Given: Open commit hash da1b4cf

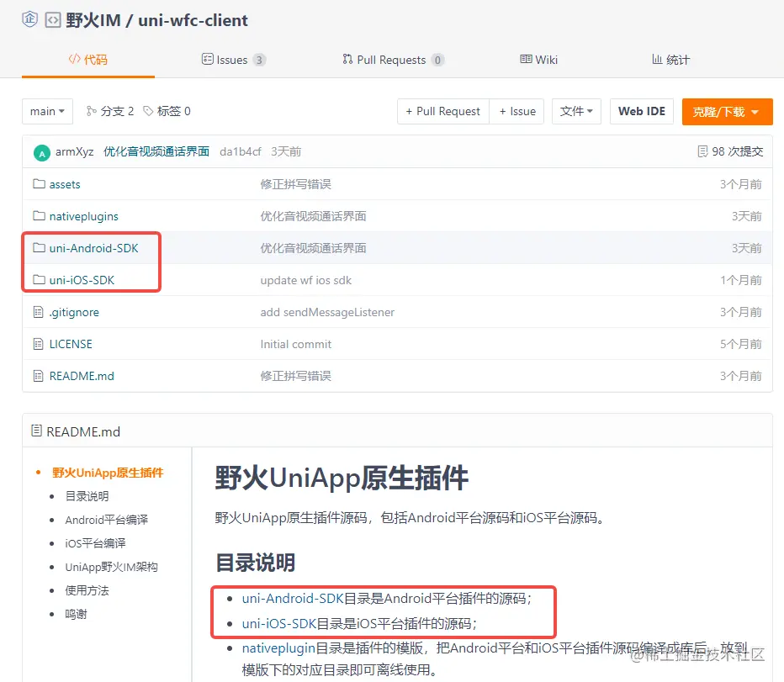Looking at the screenshot, I should (x=241, y=151).
